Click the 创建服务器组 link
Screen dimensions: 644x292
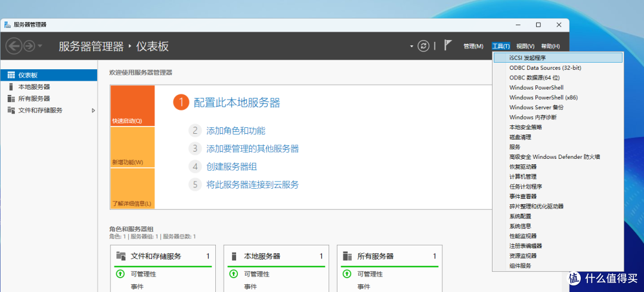(x=231, y=167)
